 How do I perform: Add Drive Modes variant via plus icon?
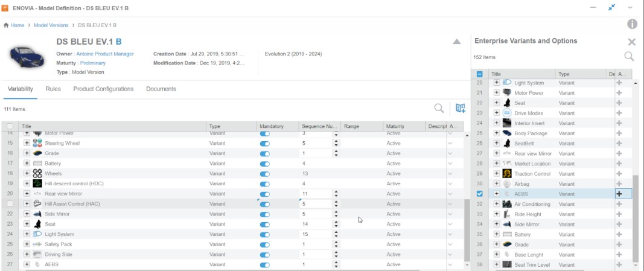619,113
